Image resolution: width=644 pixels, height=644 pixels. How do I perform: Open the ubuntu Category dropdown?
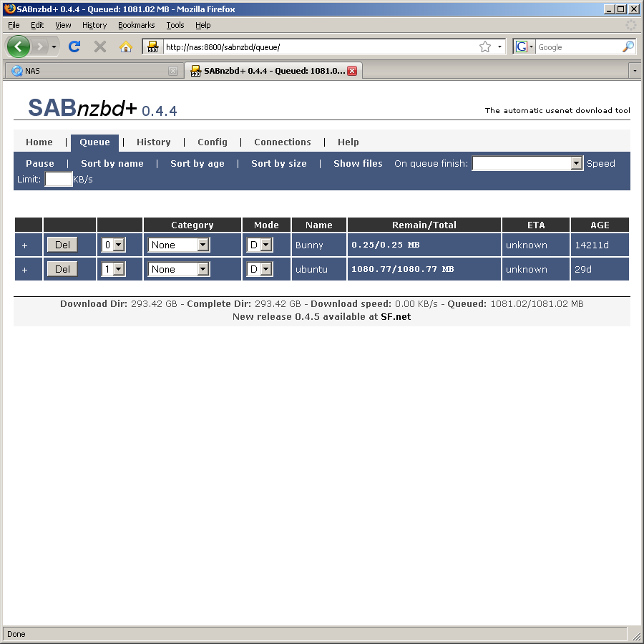(179, 269)
